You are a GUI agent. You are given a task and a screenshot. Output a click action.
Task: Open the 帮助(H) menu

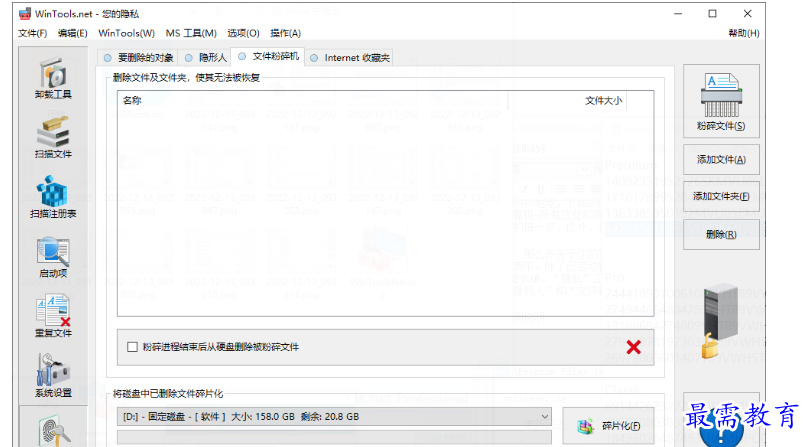coord(744,33)
